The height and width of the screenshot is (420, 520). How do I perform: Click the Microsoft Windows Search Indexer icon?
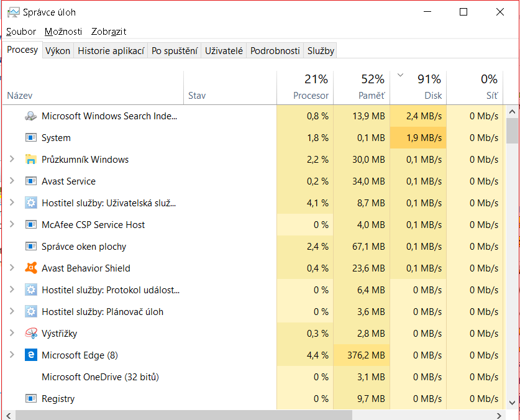point(31,116)
